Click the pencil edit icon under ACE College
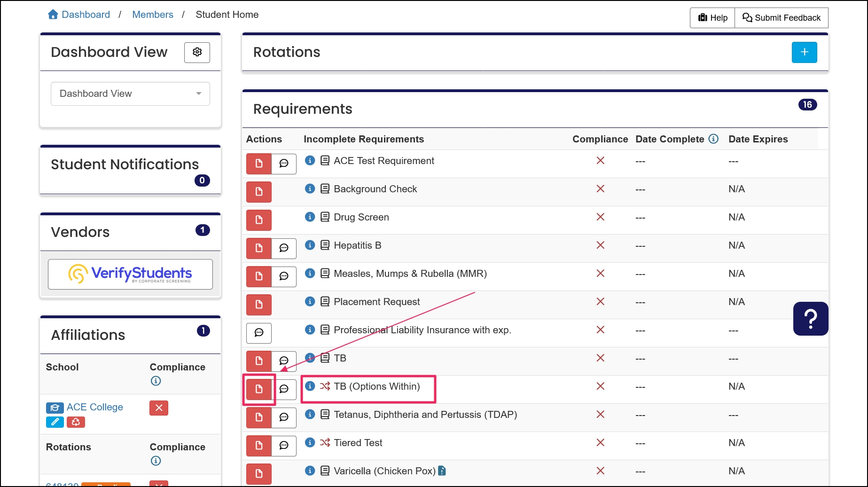 pyautogui.click(x=55, y=422)
